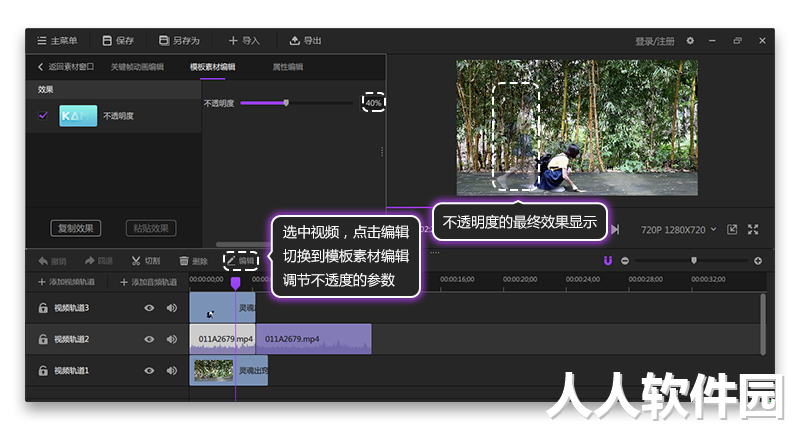This screenshot has height=430, width=800.
Task: Click the 00:00:32;00 ruler mark
Action: pyautogui.click(x=708, y=280)
